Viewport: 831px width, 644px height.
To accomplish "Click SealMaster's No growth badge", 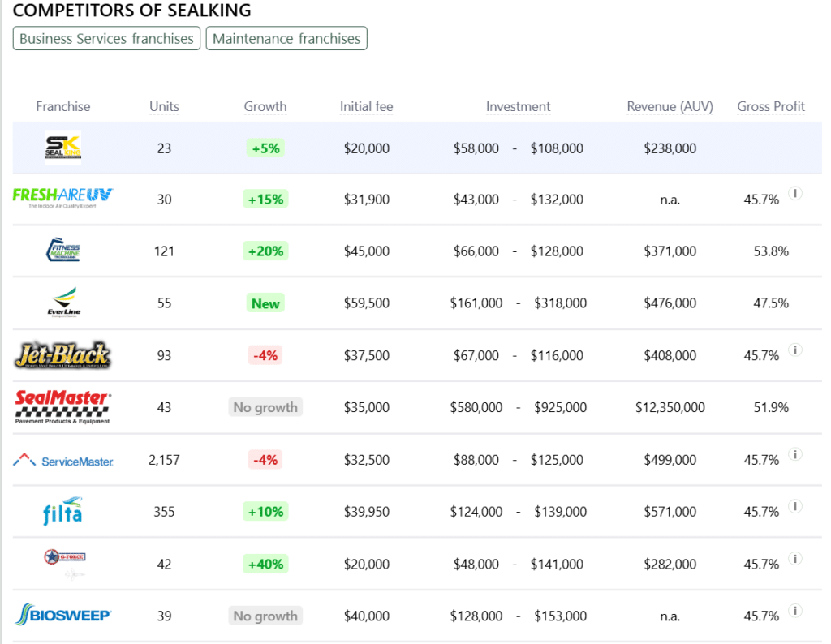I will point(265,407).
